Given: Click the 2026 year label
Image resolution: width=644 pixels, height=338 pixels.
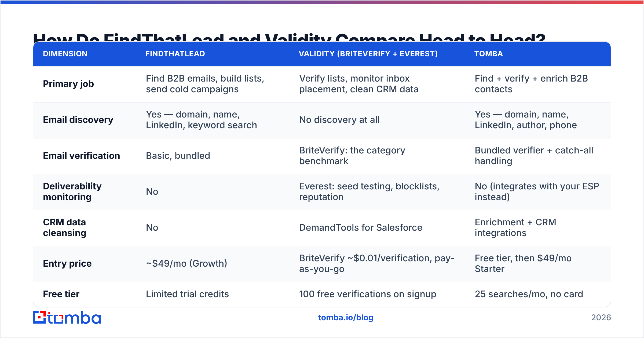Looking at the screenshot, I should pyautogui.click(x=601, y=318).
